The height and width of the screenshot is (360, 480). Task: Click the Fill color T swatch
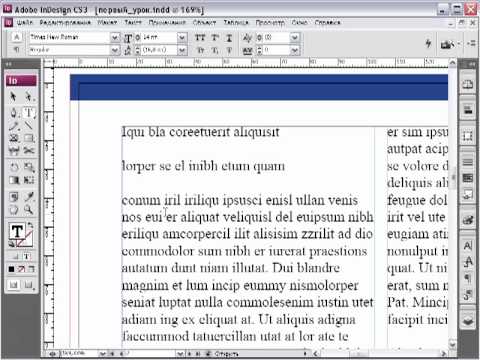[x=16, y=231]
